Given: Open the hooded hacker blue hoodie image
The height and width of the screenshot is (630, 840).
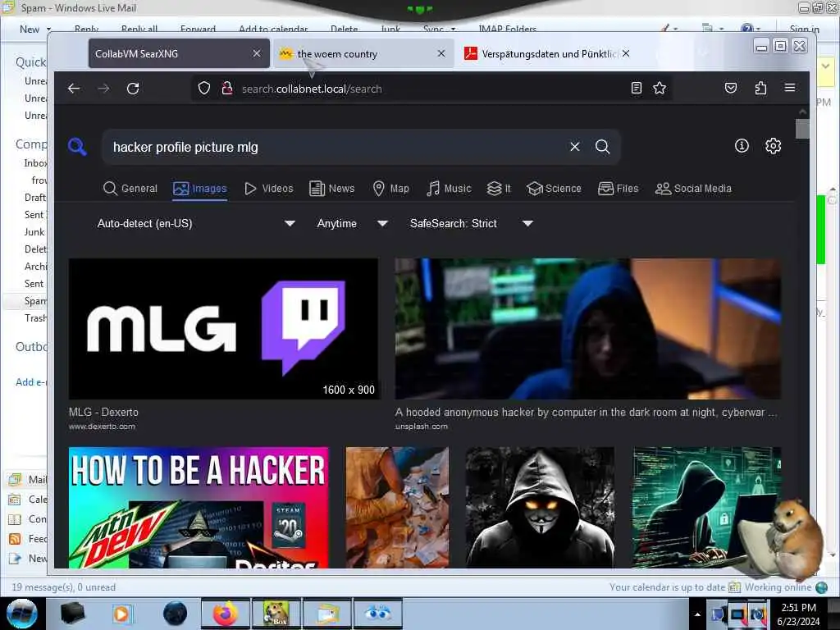Looking at the screenshot, I should (587, 329).
